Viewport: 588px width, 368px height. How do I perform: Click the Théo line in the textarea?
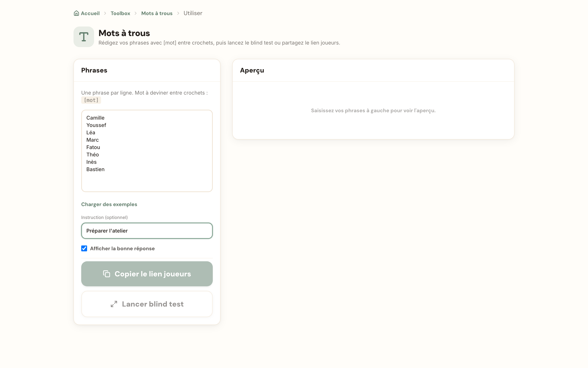93,155
